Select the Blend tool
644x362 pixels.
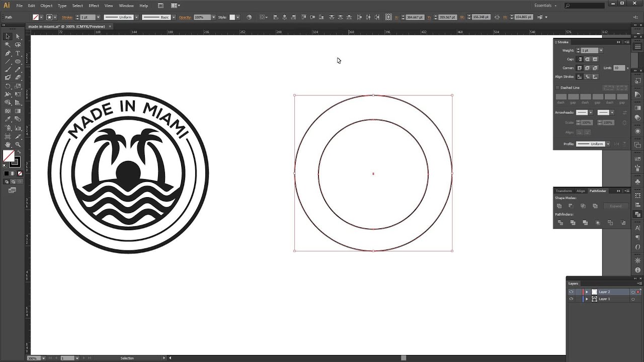[18, 119]
